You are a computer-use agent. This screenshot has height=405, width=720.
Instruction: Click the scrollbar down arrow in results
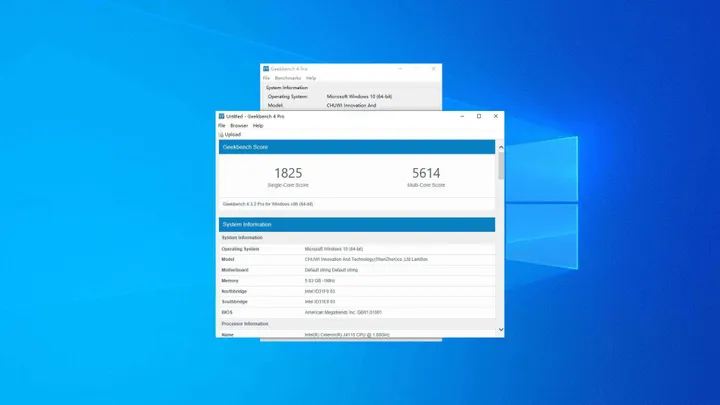click(x=501, y=330)
